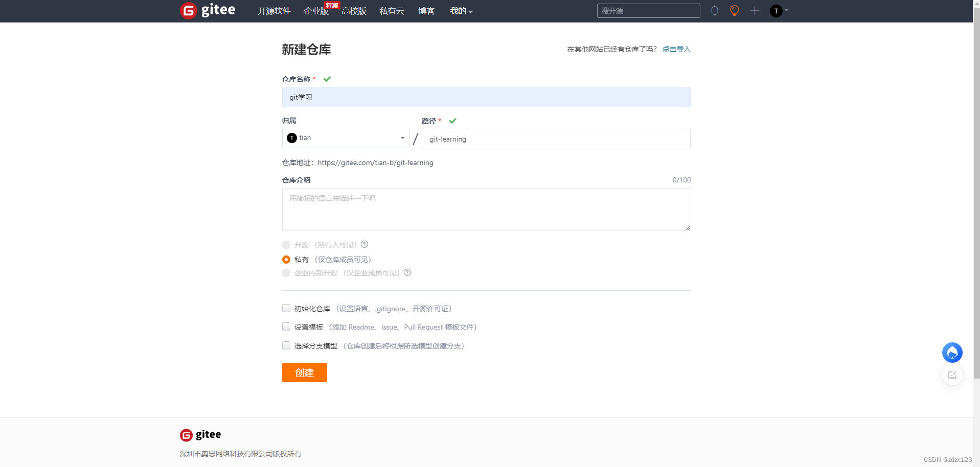
Task: Click the 搜开源 search box
Action: pyautogui.click(x=648, y=11)
